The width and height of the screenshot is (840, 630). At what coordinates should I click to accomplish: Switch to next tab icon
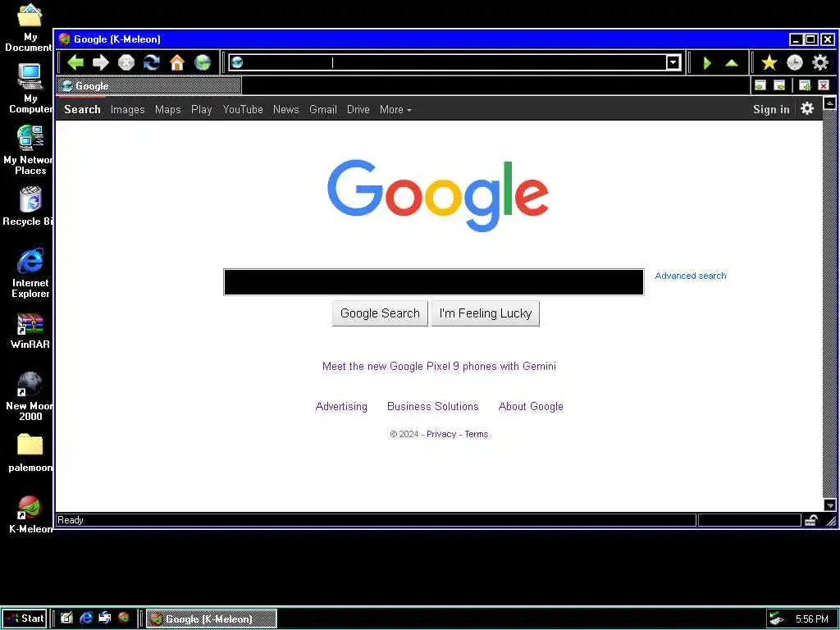[779, 85]
